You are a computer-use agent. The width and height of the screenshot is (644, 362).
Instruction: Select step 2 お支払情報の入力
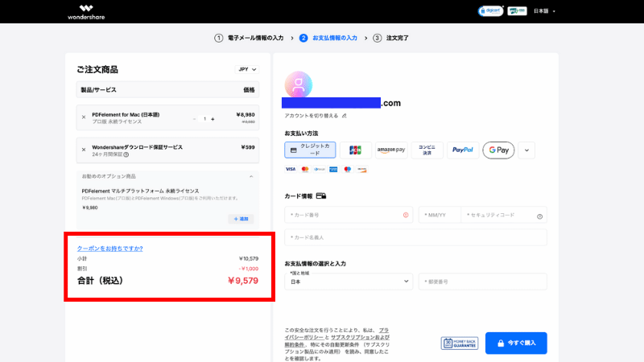pyautogui.click(x=328, y=38)
